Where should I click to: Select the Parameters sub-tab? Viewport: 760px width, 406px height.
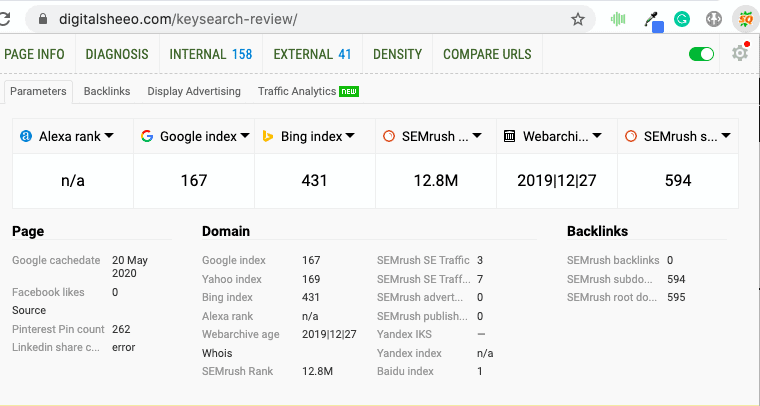38,91
